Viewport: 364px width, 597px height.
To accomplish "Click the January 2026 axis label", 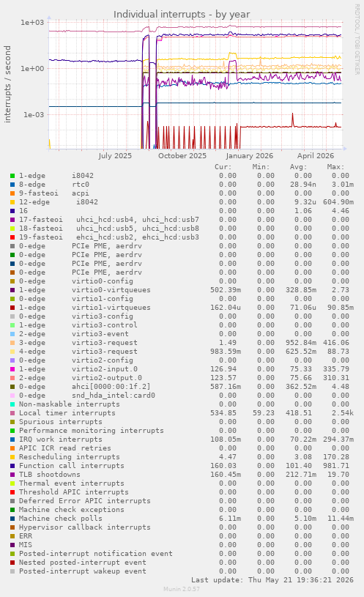I will pyautogui.click(x=250, y=156).
